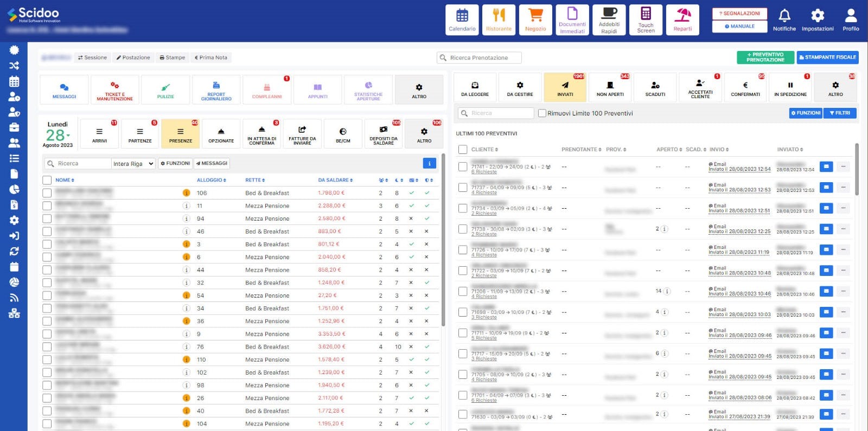
Task: Switch to the Da Leggere quotes tab
Action: coord(475,87)
